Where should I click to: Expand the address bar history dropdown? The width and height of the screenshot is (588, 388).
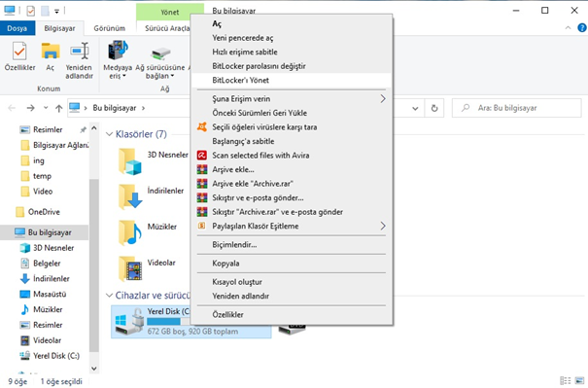tap(415, 109)
